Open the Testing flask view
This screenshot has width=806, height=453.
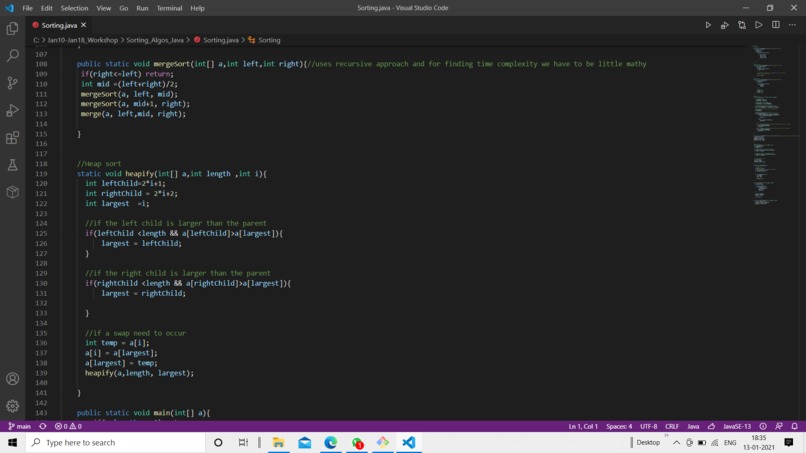12,165
